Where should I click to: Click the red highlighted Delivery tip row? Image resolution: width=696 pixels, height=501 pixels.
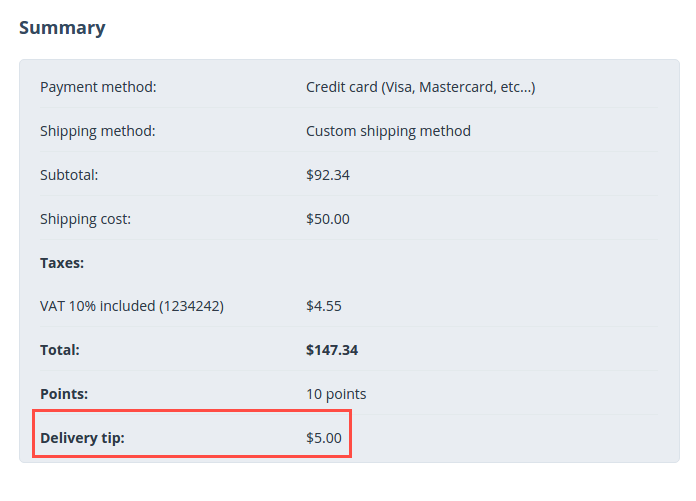point(192,434)
